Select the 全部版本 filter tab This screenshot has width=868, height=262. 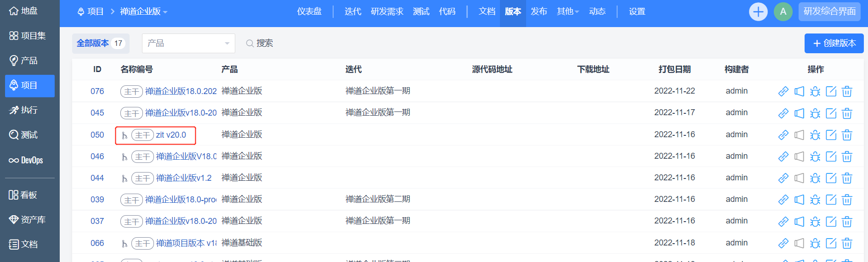coord(101,43)
